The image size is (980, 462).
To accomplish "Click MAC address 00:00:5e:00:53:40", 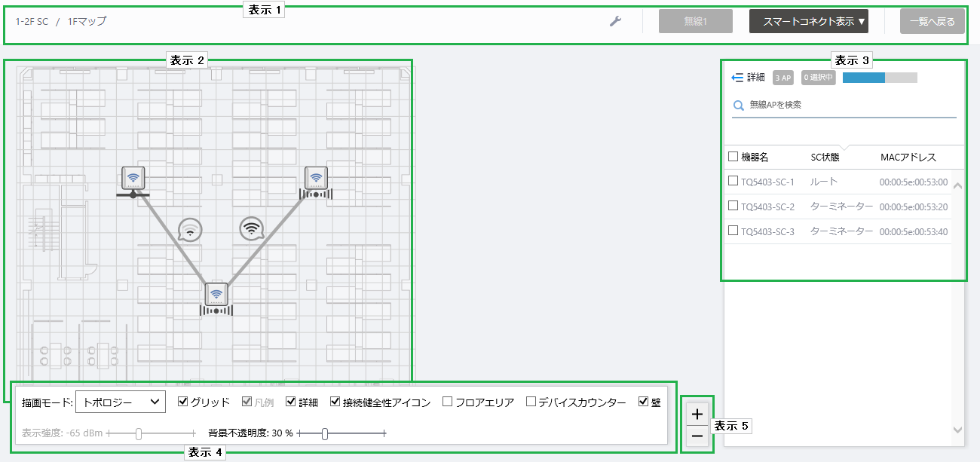I will (x=914, y=231).
